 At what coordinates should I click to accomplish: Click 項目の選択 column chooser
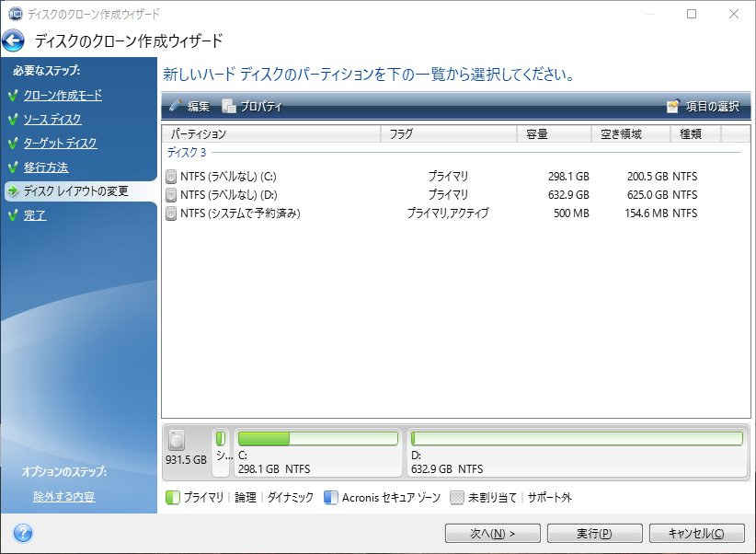coord(703,106)
